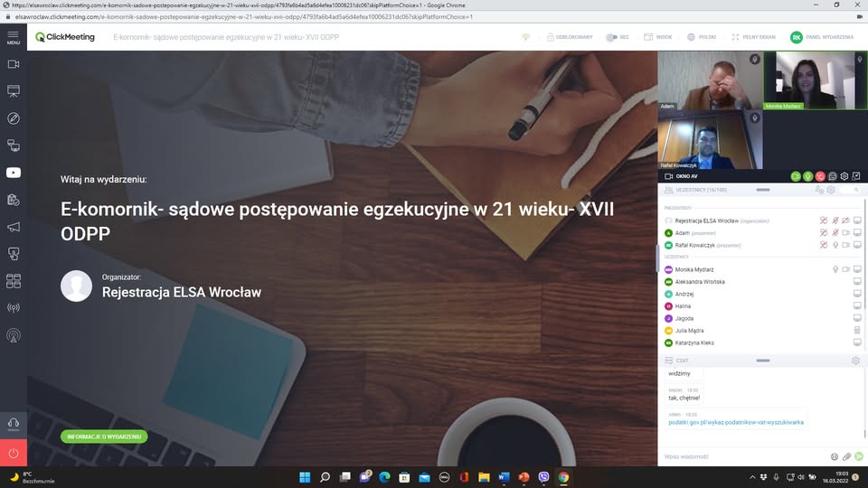Open the call-to-action megaphone icon
868x488 pixels.
click(14, 227)
